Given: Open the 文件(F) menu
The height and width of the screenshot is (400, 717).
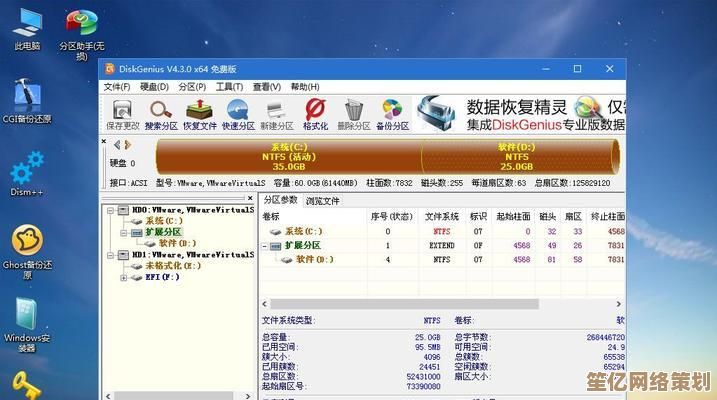Looking at the screenshot, I should (x=117, y=87).
